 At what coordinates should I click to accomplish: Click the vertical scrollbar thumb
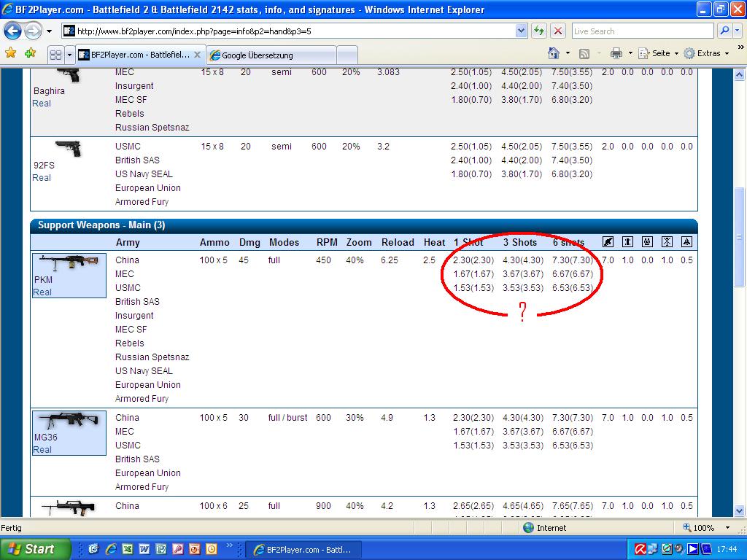tap(739, 237)
